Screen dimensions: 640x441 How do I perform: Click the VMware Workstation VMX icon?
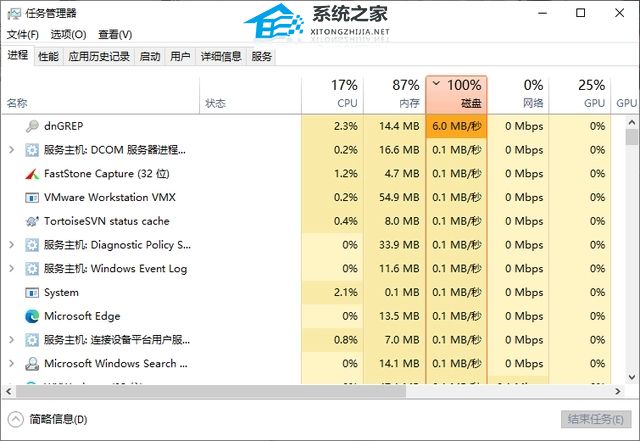[x=32, y=198]
